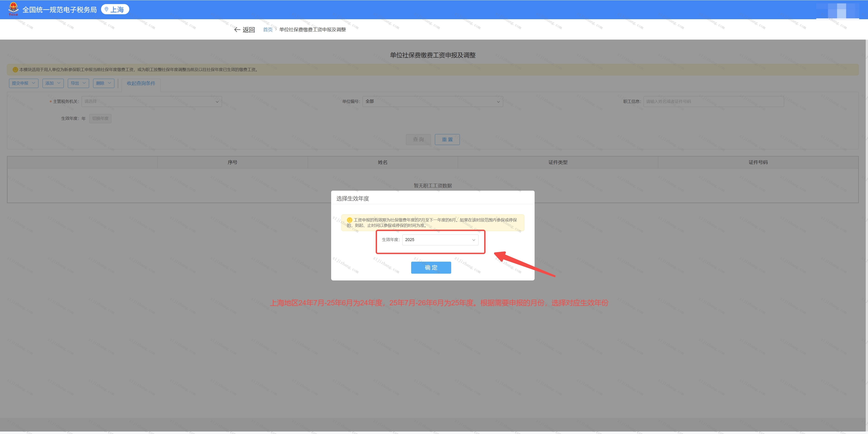Click the 查询 button
868x434 pixels.
tap(418, 140)
